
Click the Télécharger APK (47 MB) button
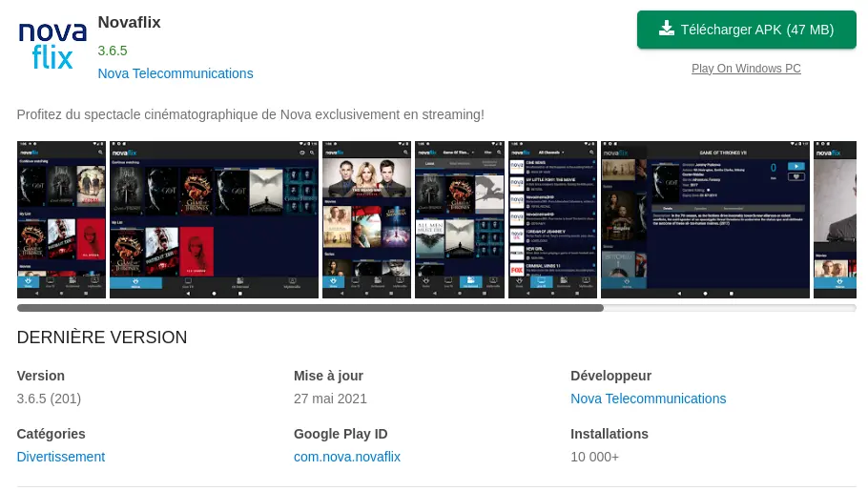point(746,30)
